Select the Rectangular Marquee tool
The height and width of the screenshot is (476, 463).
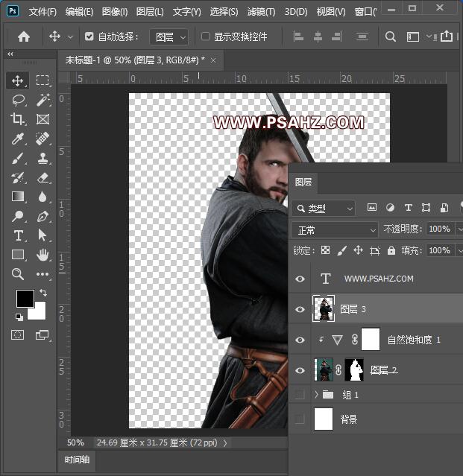point(42,80)
